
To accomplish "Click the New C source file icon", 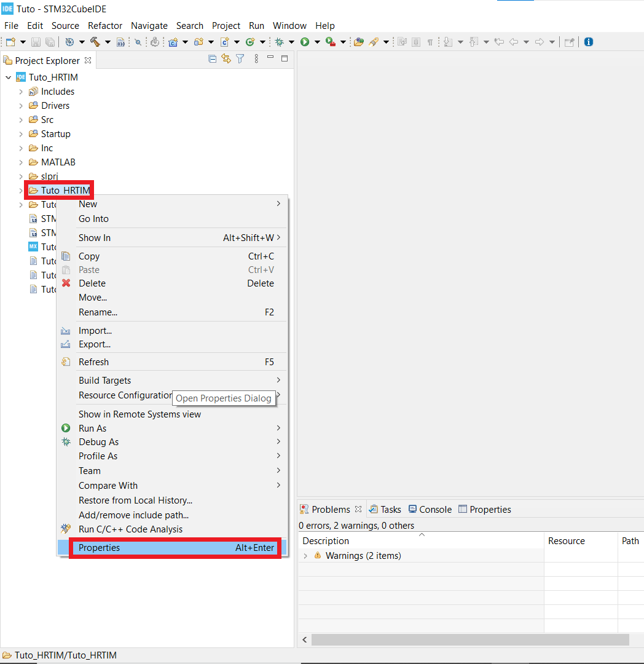I will (x=225, y=42).
